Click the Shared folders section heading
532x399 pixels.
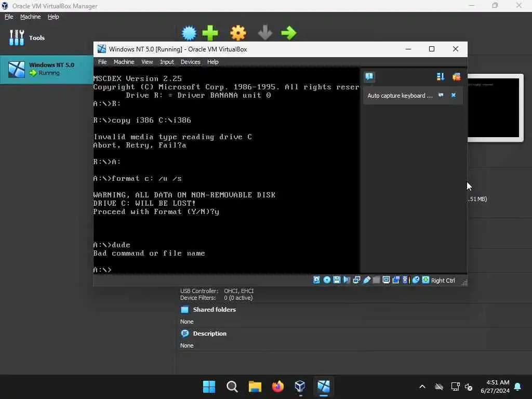point(215,310)
